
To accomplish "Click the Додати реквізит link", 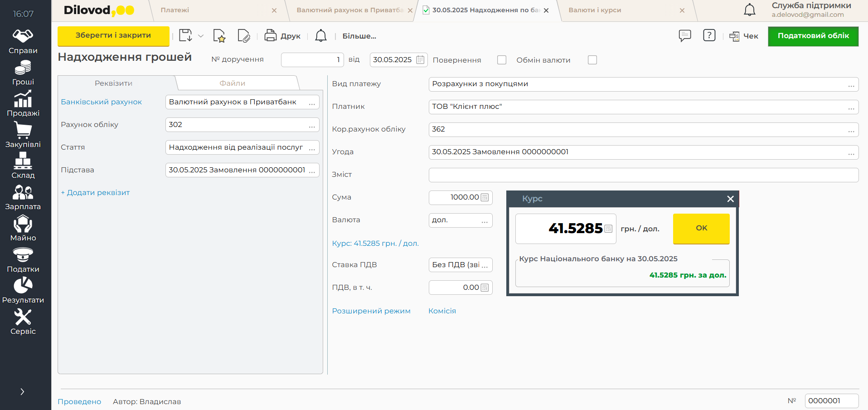I will tap(95, 193).
